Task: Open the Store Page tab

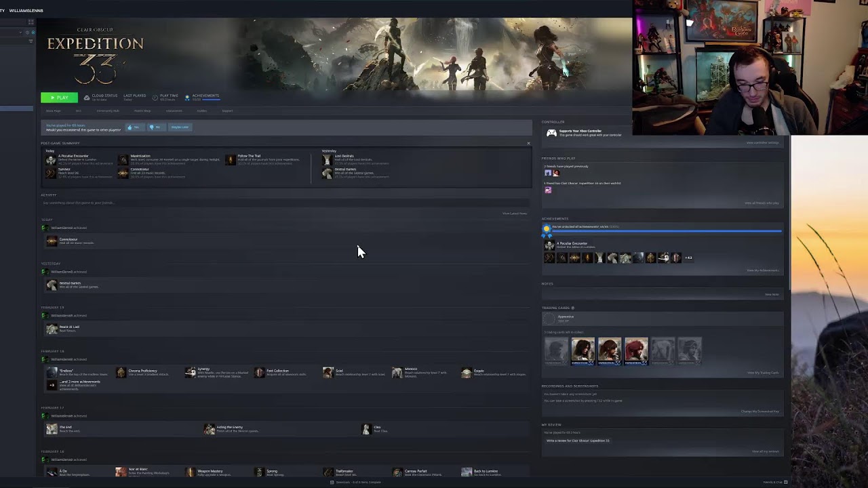Action: tap(53, 111)
